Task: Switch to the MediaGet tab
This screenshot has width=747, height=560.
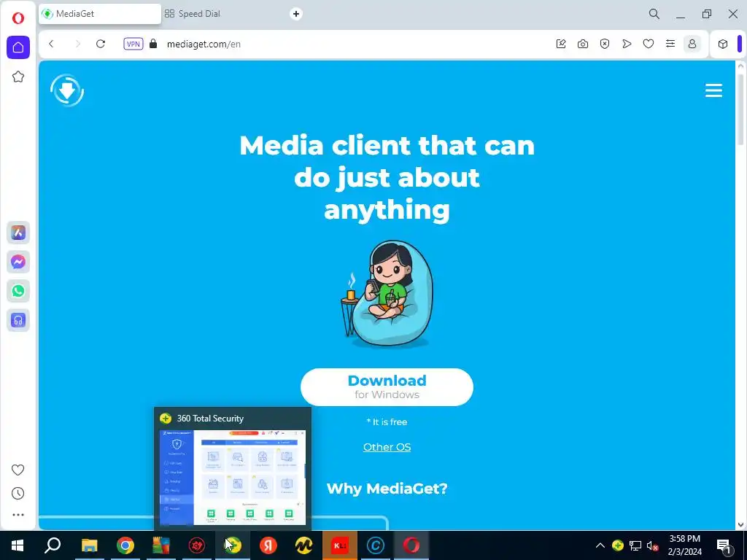Action: [100, 14]
